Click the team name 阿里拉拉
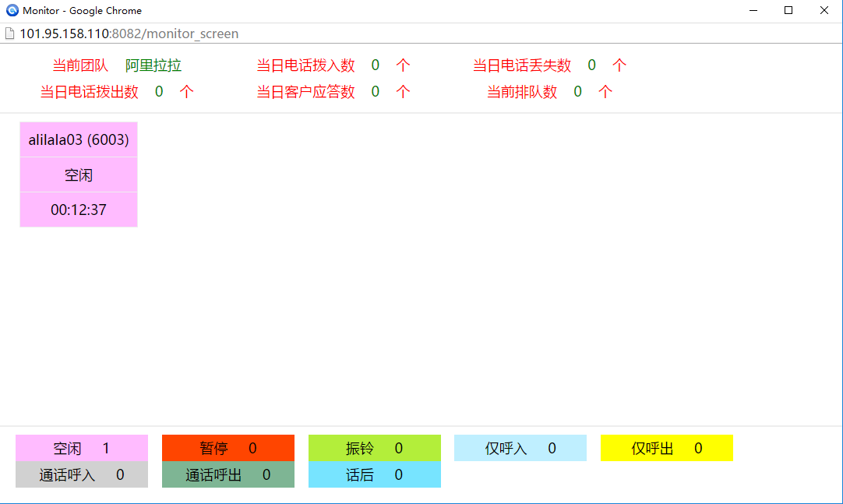 point(153,65)
